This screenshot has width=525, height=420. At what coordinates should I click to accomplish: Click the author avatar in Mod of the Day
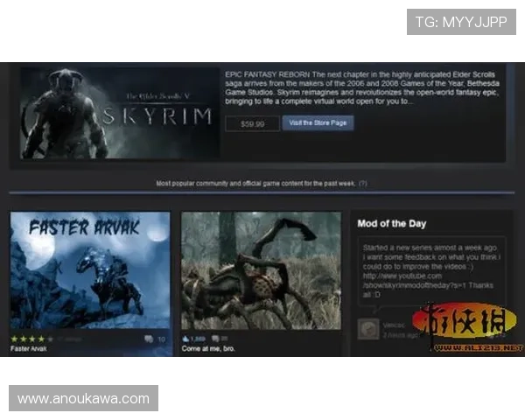[x=368, y=328]
